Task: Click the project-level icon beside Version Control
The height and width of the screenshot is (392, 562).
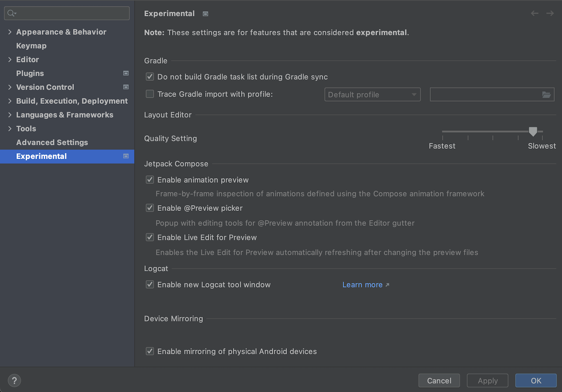Action: [126, 87]
